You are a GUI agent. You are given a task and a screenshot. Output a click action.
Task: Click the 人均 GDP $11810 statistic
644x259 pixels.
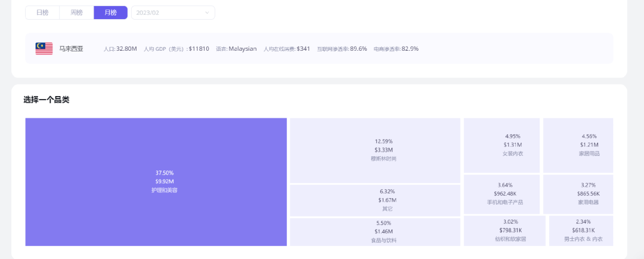[177, 49]
